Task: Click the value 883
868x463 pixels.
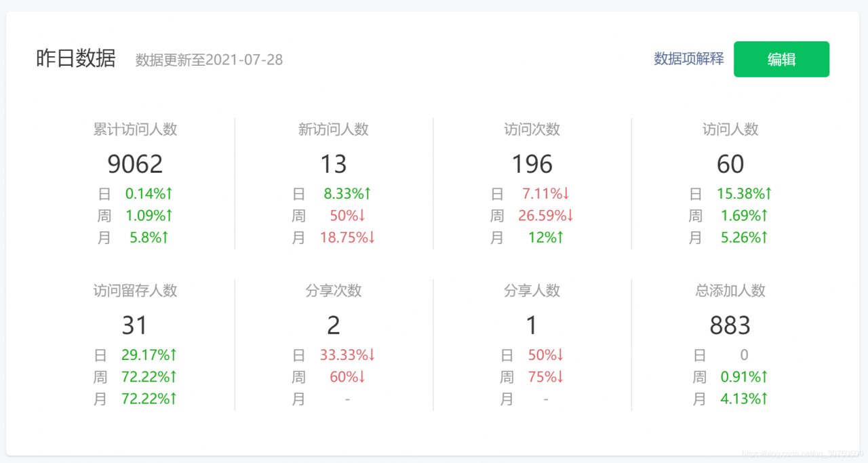Action: click(730, 325)
